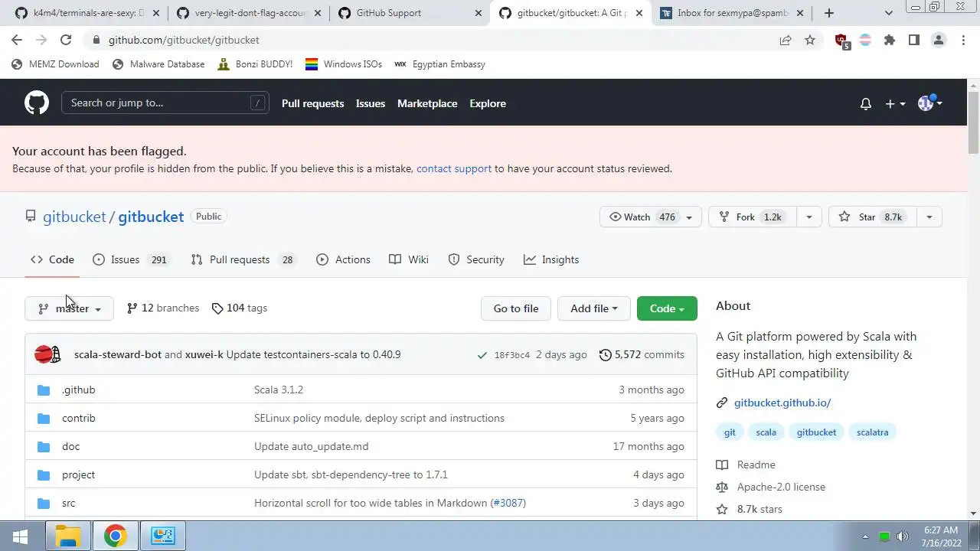Viewport: 980px width, 551px height.
Task: Open Chrome three-dot menu
Action: (963, 40)
